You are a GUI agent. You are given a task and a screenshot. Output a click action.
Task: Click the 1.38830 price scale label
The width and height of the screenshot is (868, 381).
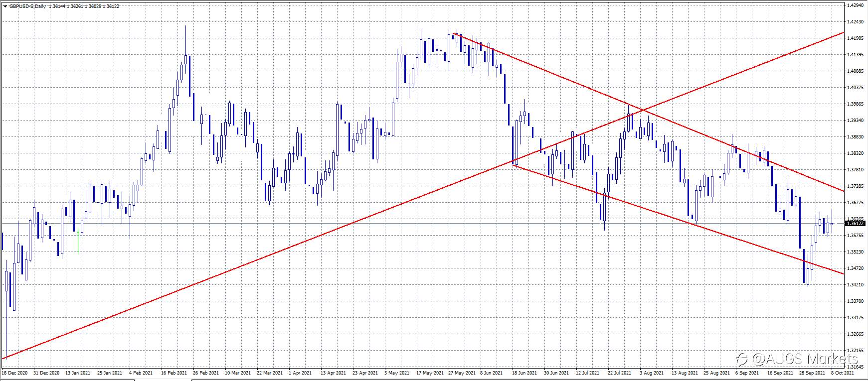coord(855,136)
